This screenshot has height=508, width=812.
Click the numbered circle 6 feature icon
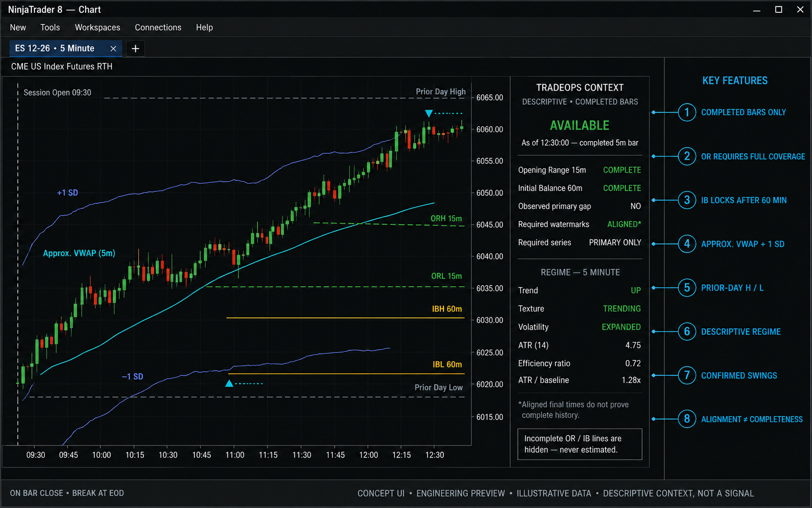687,331
